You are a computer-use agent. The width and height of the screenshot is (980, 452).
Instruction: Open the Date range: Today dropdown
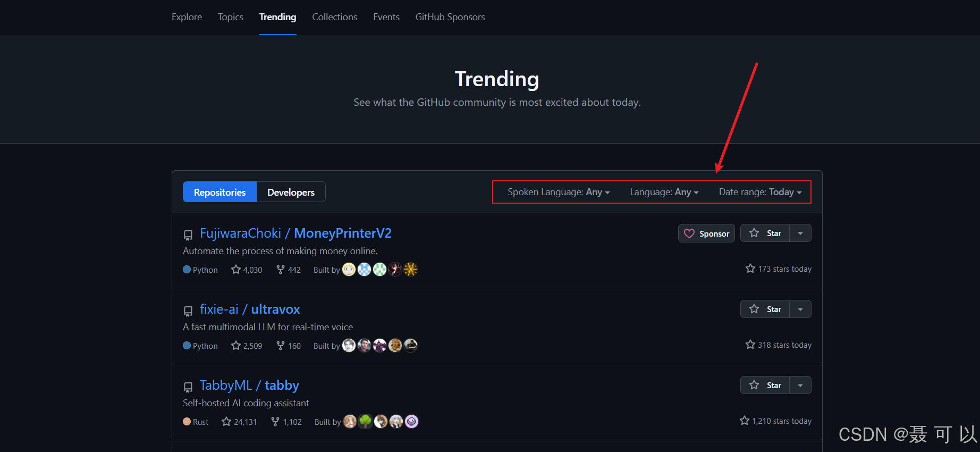(x=760, y=192)
